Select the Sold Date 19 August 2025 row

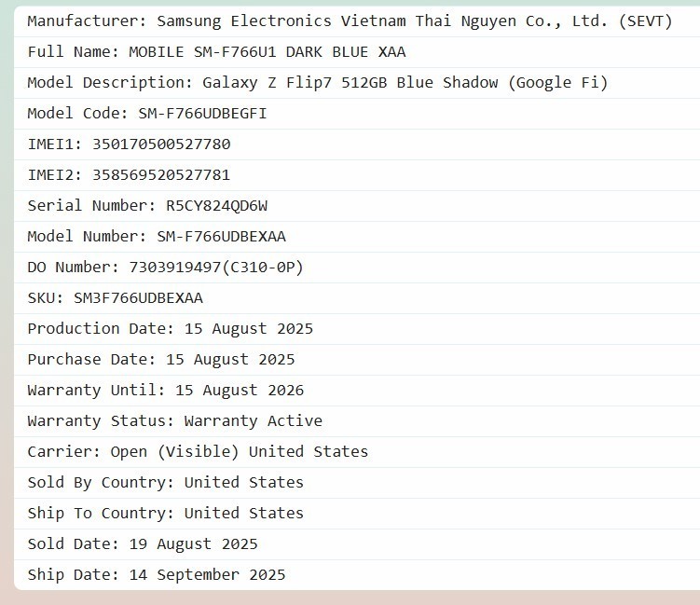[x=142, y=544]
